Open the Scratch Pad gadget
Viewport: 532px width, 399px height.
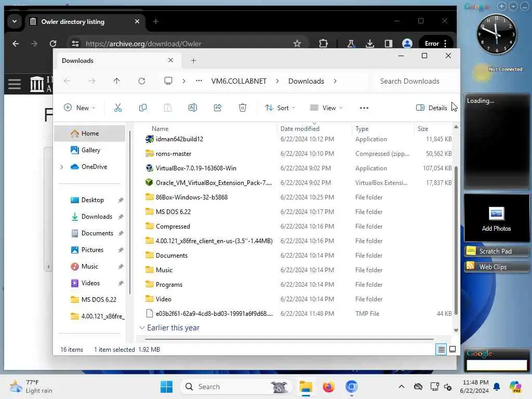pos(496,251)
